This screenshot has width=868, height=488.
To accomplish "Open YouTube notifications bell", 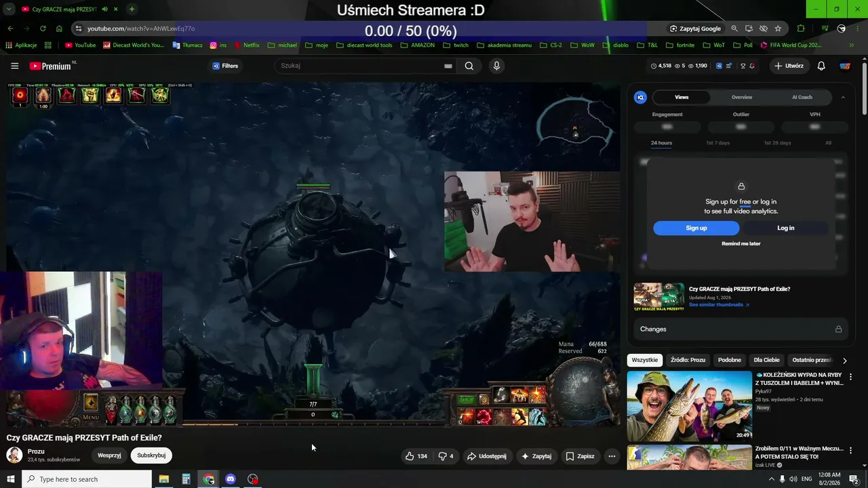I will (821, 66).
